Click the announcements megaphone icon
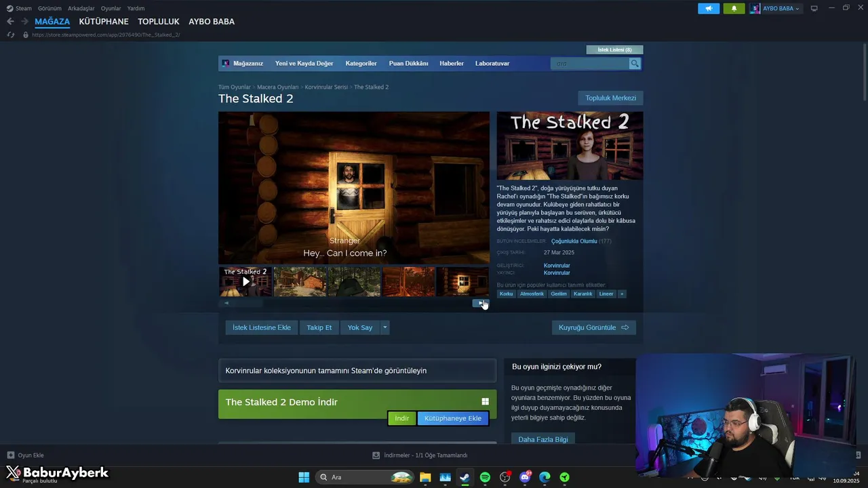 pos(709,8)
